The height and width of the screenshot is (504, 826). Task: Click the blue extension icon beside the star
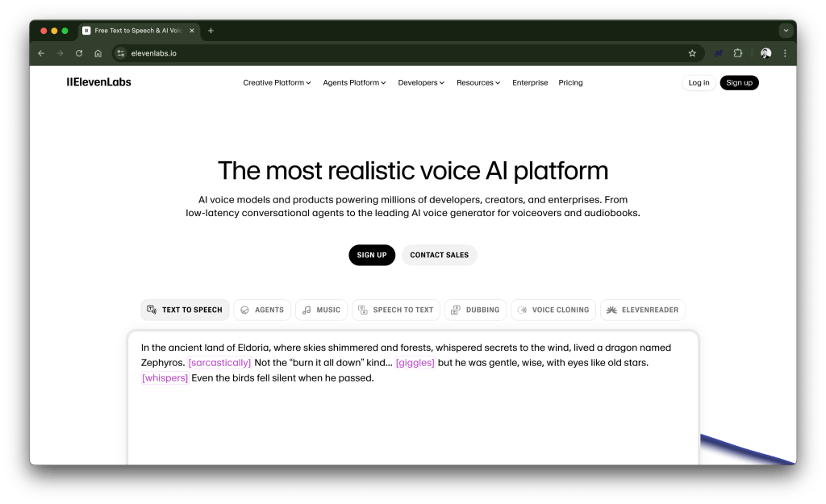(719, 53)
